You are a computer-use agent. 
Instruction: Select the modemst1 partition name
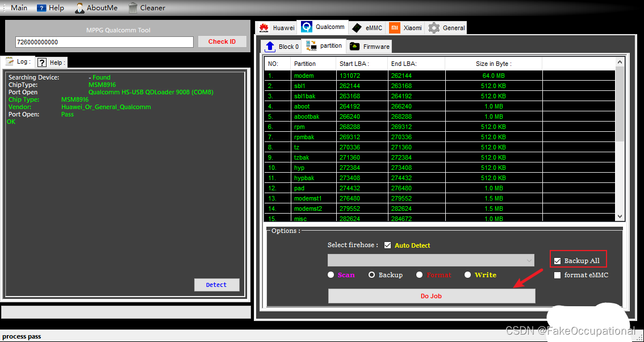tap(308, 198)
